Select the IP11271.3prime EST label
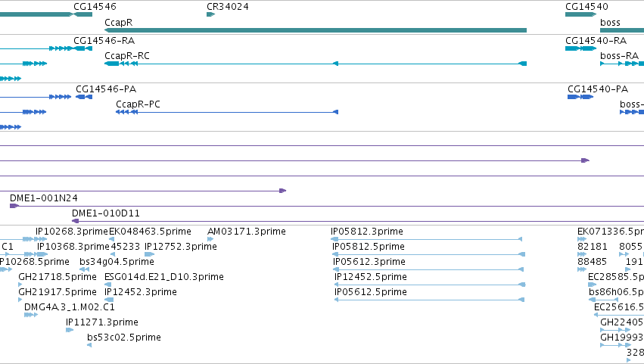This screenshot has height=364, width=644. coord(102,322)
